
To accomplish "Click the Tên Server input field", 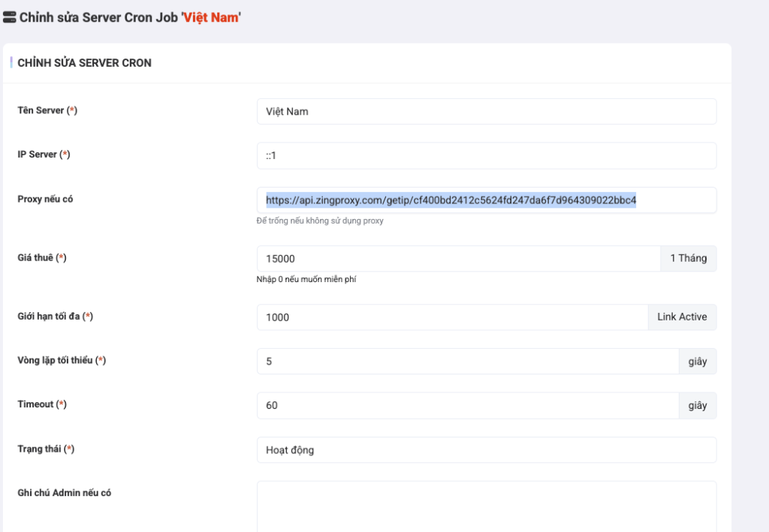I will point(486,112).
